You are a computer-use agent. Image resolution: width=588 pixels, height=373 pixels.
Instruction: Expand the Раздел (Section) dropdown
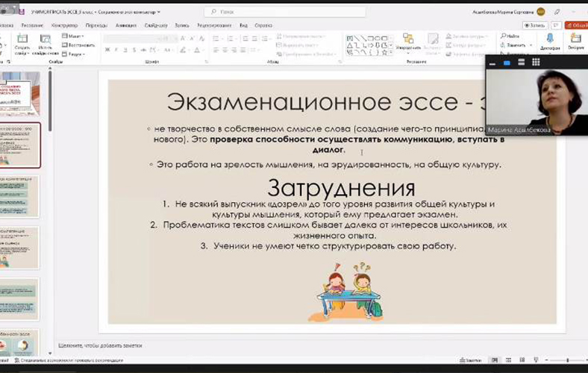tap(74, 54)
